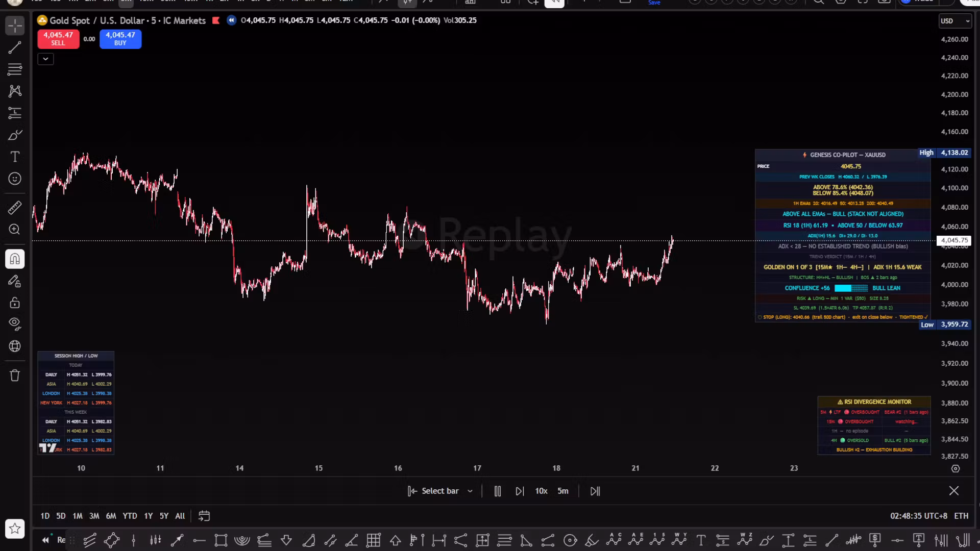Select the ruler measure tool
Viewport: 980px width, 551px height.
click(x=15, y=208)
